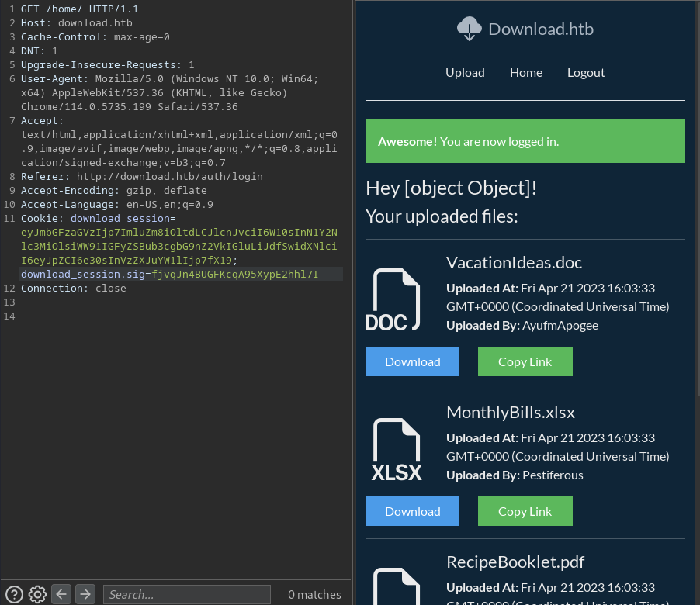Click the Download.htb cloud logo icon
Viewport: 700px width, 605px height.
470,29
